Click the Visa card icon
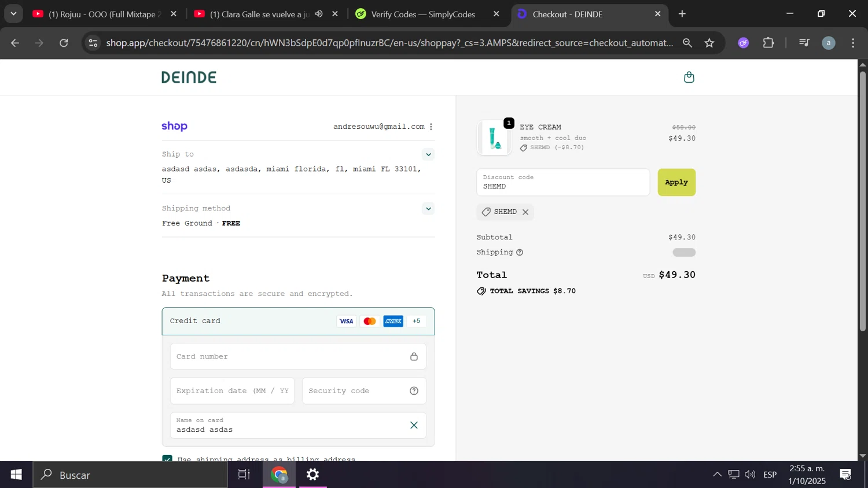 [346, 321]
